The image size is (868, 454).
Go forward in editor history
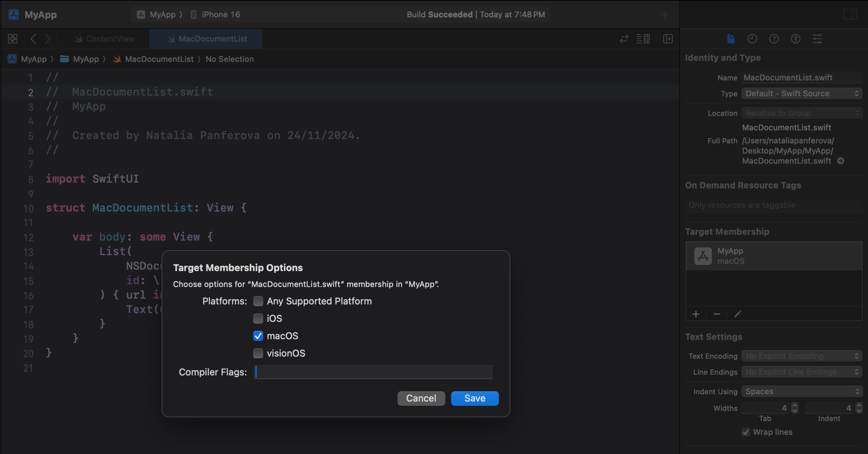point(47,39)
